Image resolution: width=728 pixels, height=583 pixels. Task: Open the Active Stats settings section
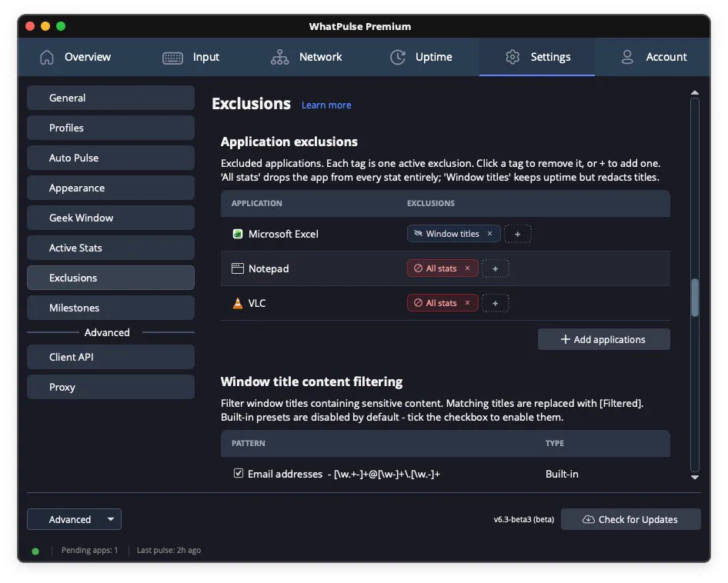point(111,248)
